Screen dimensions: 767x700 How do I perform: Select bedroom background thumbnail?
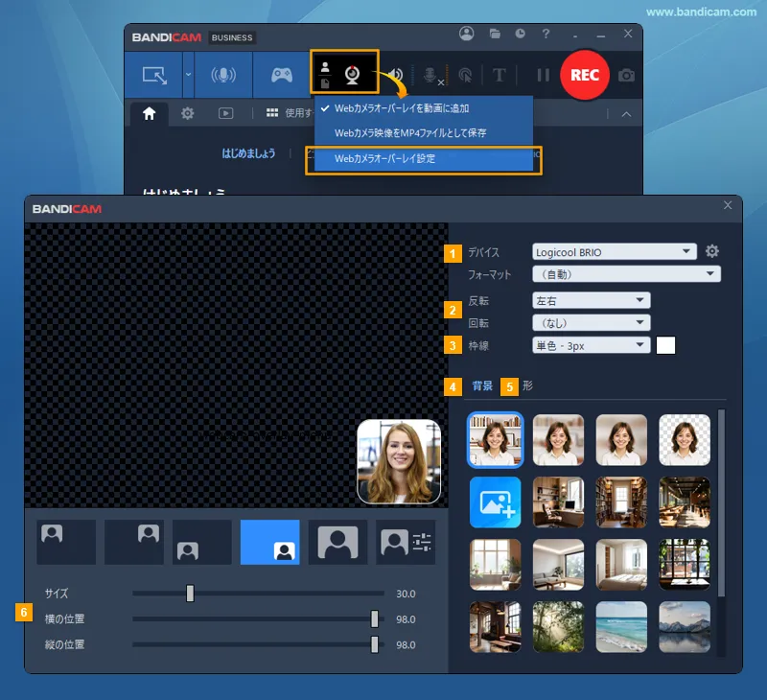tap(621, 565)
